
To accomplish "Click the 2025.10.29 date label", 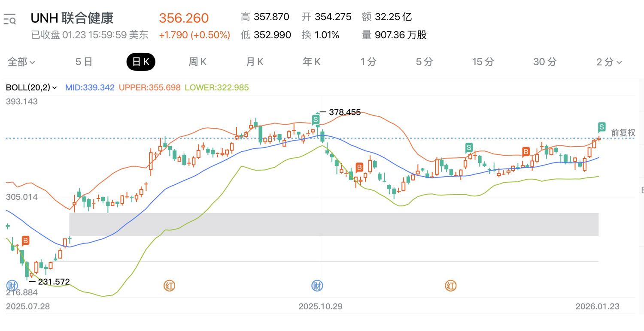I will tap(321, 307).
